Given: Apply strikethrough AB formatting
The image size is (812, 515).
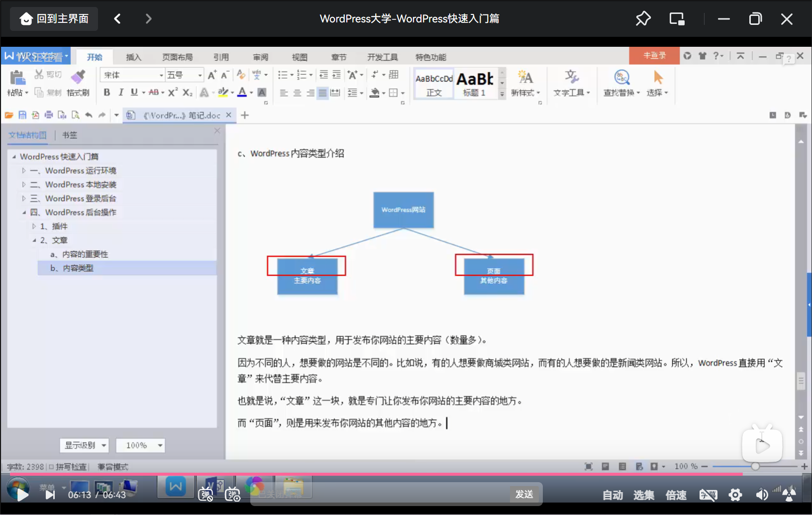Looking at the screenshot, I should [x=154, y=93].
